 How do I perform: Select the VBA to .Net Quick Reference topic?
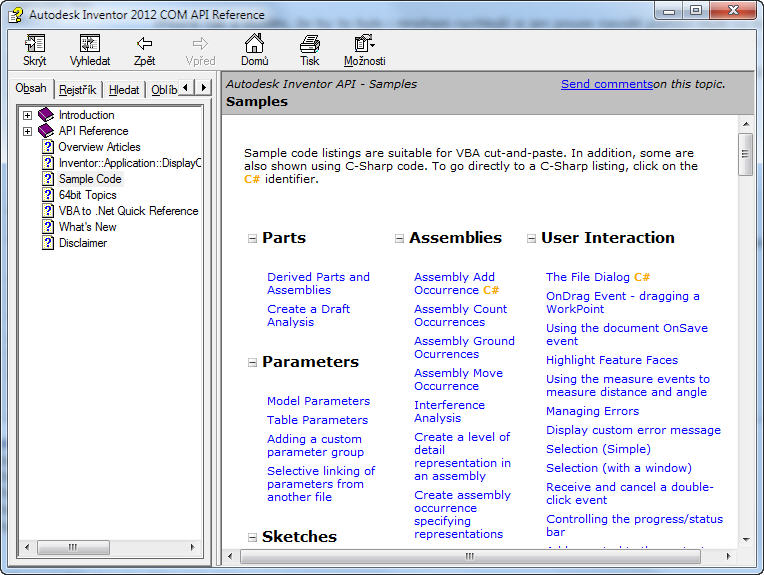[128, 211]
